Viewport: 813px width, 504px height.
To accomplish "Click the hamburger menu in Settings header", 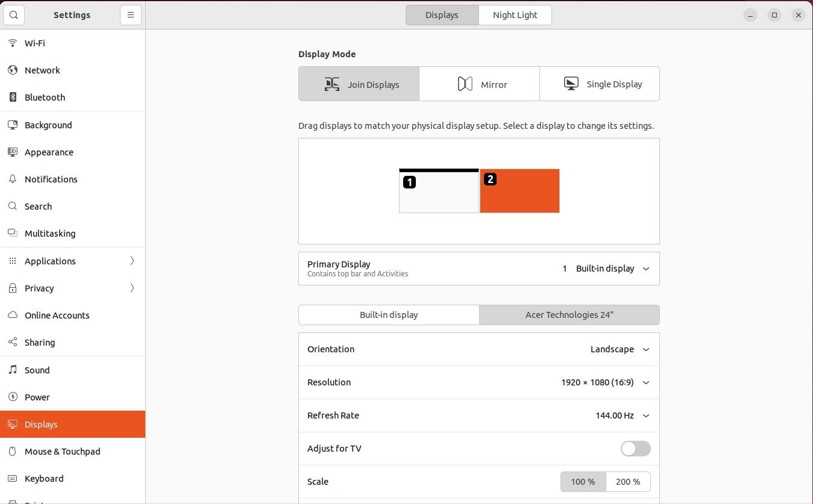I will [x=131, y=14].
